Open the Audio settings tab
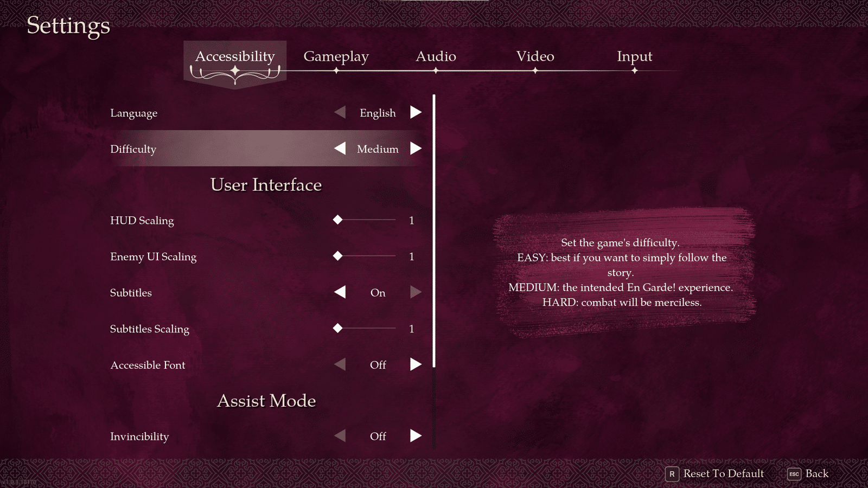 (436, 56)
